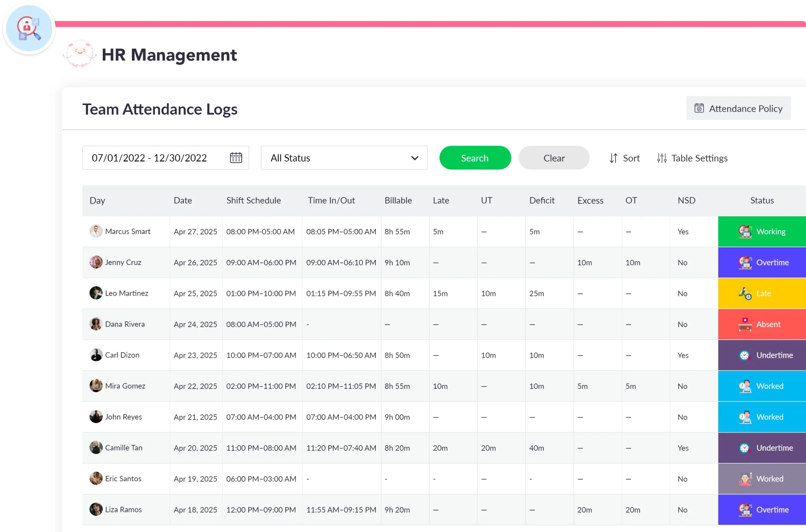Click the green Working status cell
The height and width of the screenshot is (532, 806).
click(x=762, y=232)
